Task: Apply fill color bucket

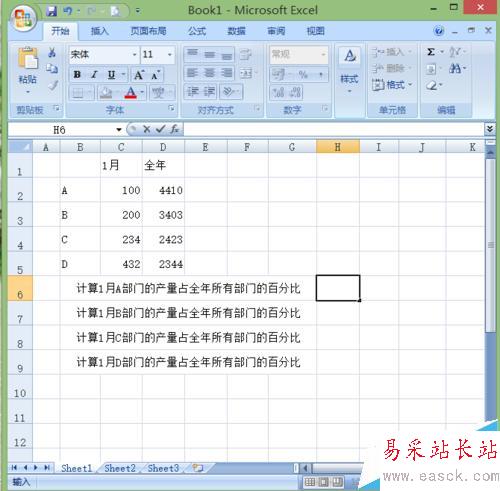Action: (106, 93)
